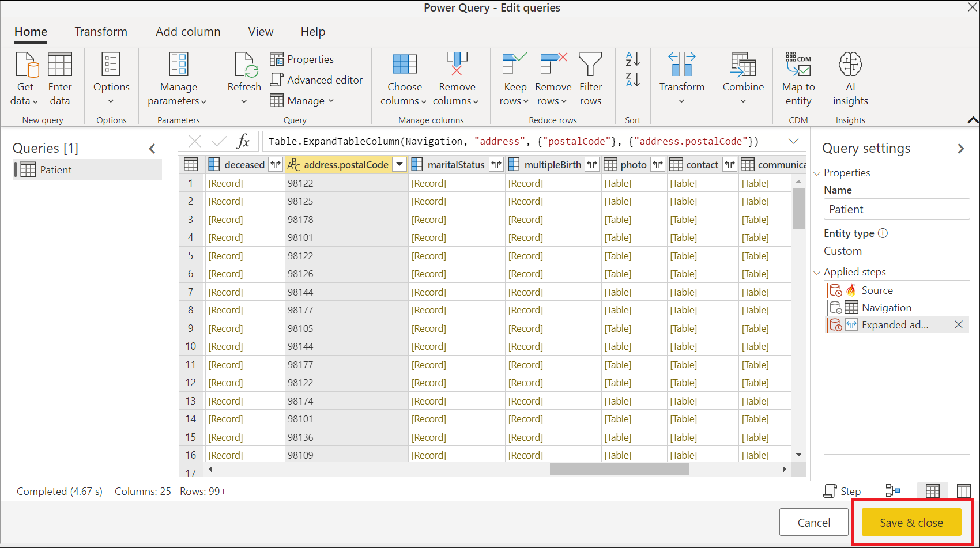This screenshot has height=548, width=980.
Task: Click the horizontal scrollbar thumb
Action: pos(619,470)
